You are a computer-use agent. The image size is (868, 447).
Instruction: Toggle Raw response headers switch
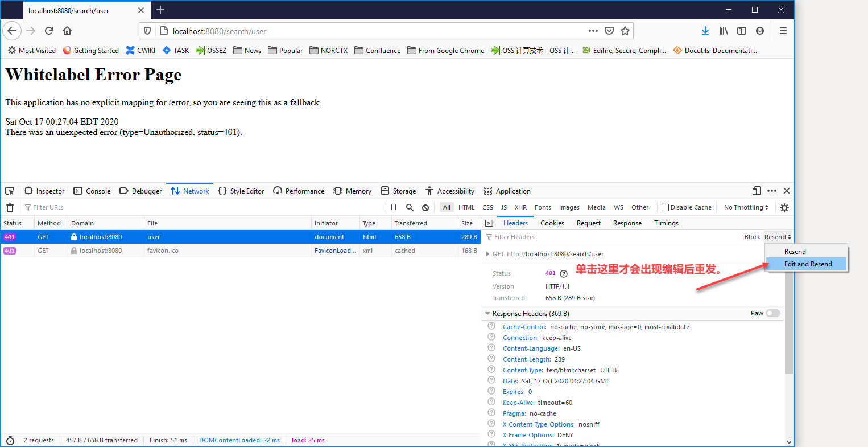coord(773,313)
